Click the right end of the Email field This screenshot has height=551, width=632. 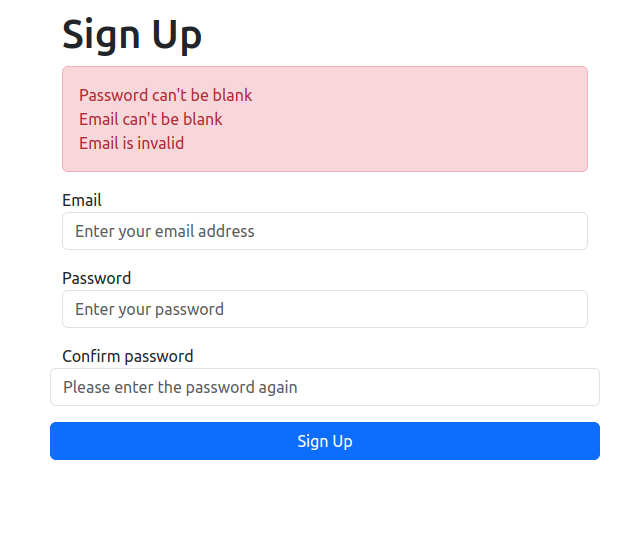[570, 231]
